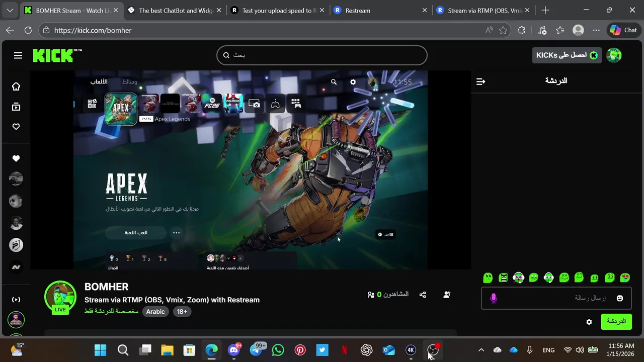Open the sidebar channel with the N logo
The image size is (644, 362).
tap(16, 267)
